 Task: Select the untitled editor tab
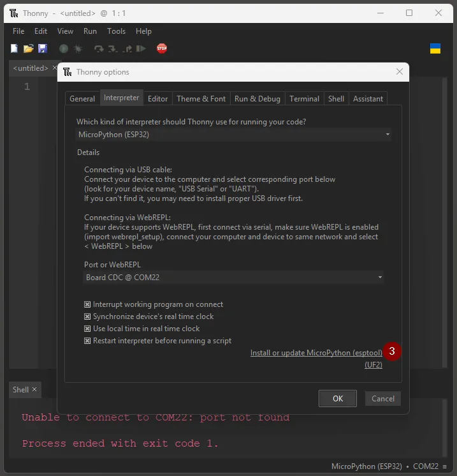[31, 68]
